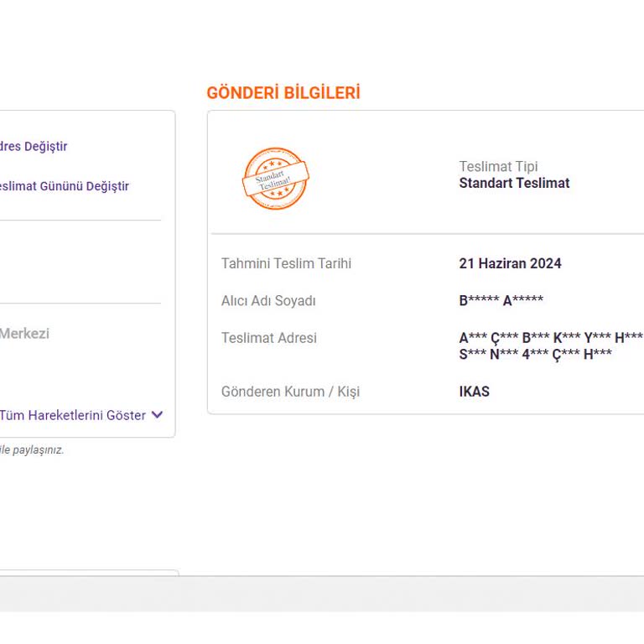Open the Adres Değiştir link
Viewport: 644px width, 644px height.
tap(34, 147)
